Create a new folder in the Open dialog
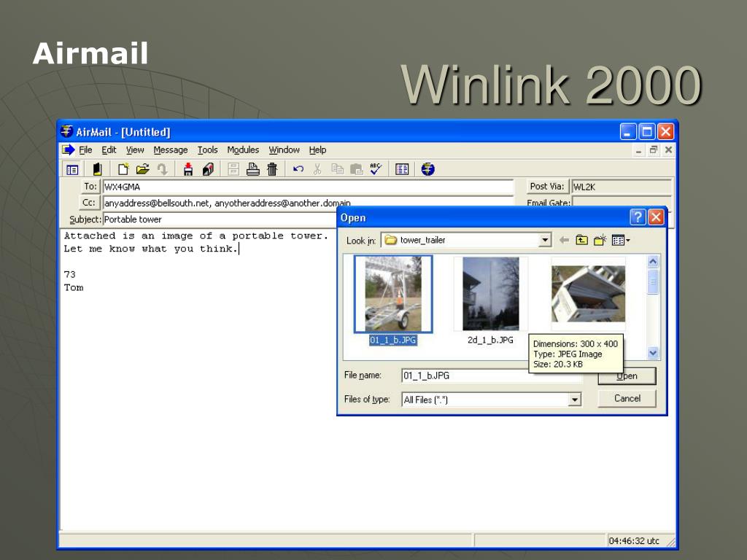The width and height of the screenshot is (747, 560). click(600, 241)
